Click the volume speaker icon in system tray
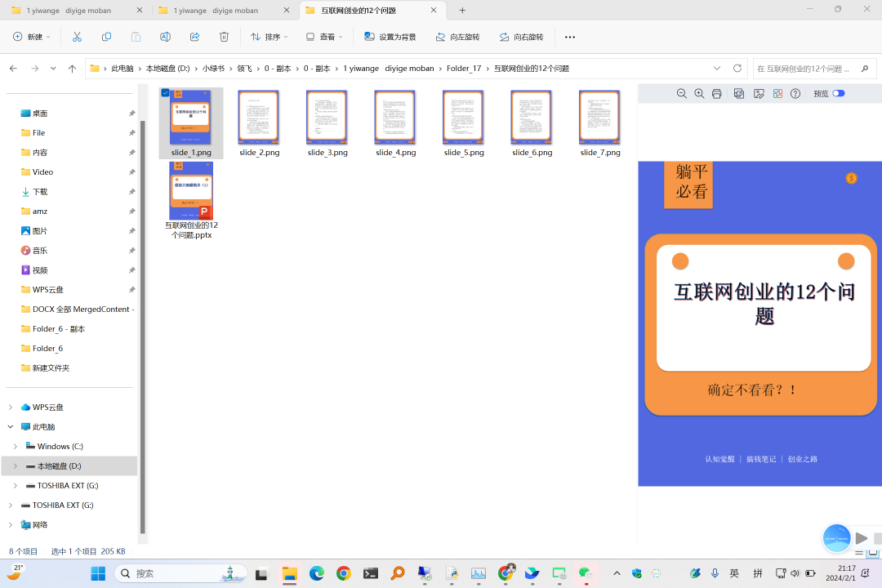Screen dimensions: 882x588 (x=795, y=573)
